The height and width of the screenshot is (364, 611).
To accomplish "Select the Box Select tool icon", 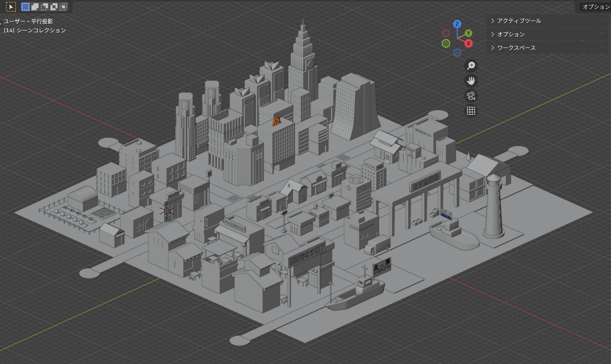I will point(11,7).
